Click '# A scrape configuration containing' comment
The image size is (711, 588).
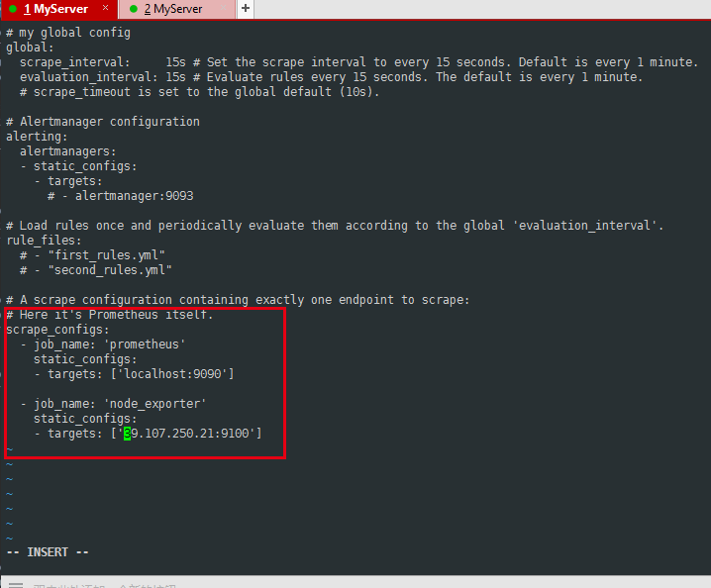pos(238,300)
